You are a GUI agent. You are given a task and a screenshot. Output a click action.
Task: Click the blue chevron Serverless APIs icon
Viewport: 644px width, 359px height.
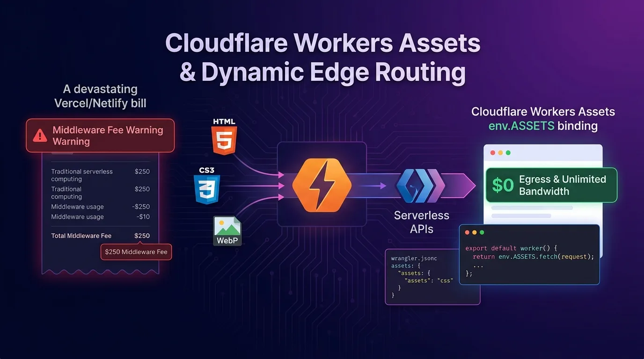point(420,186)
